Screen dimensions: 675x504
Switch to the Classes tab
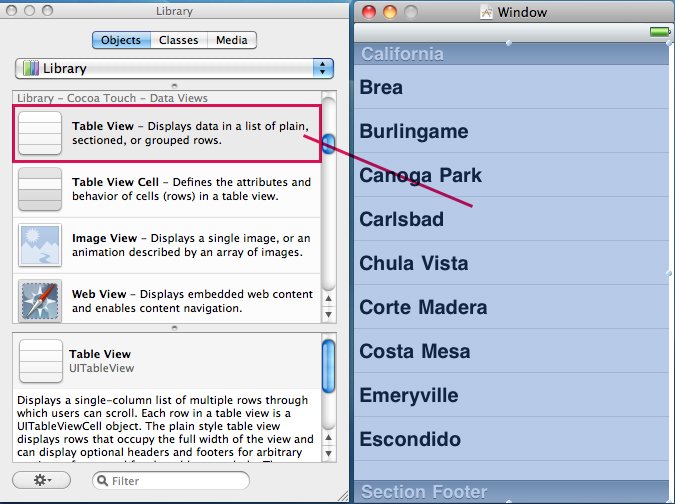(179, 40)
